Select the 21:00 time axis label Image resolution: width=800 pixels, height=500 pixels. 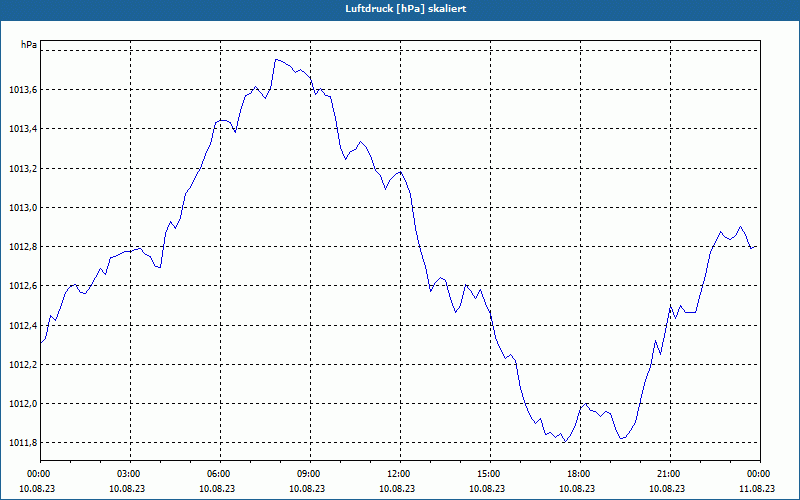tap(670, 474)
